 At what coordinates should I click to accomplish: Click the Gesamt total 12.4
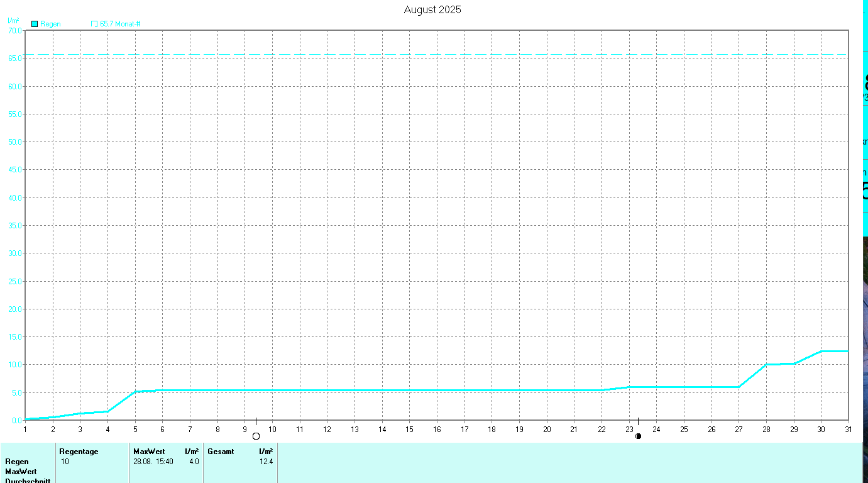266,462
